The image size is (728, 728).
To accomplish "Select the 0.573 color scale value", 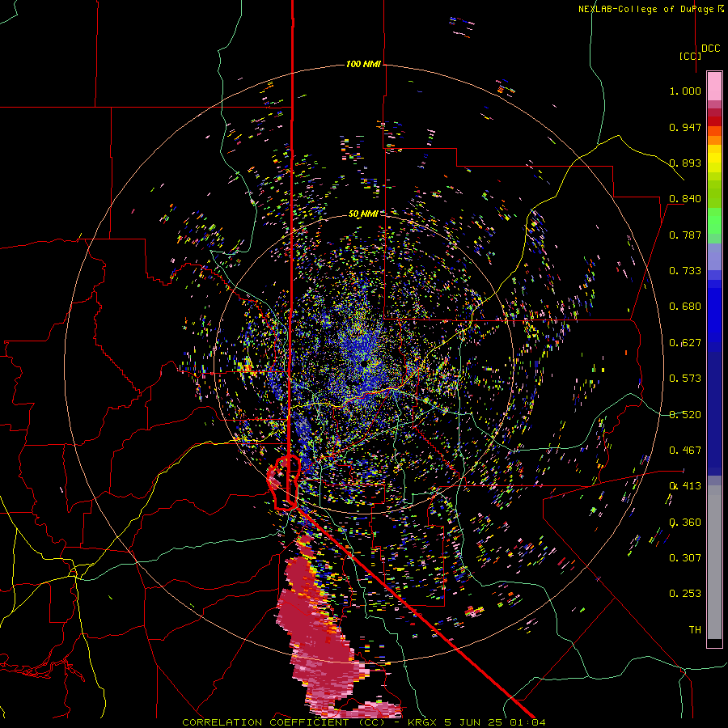I will click(x=685, y=379).
